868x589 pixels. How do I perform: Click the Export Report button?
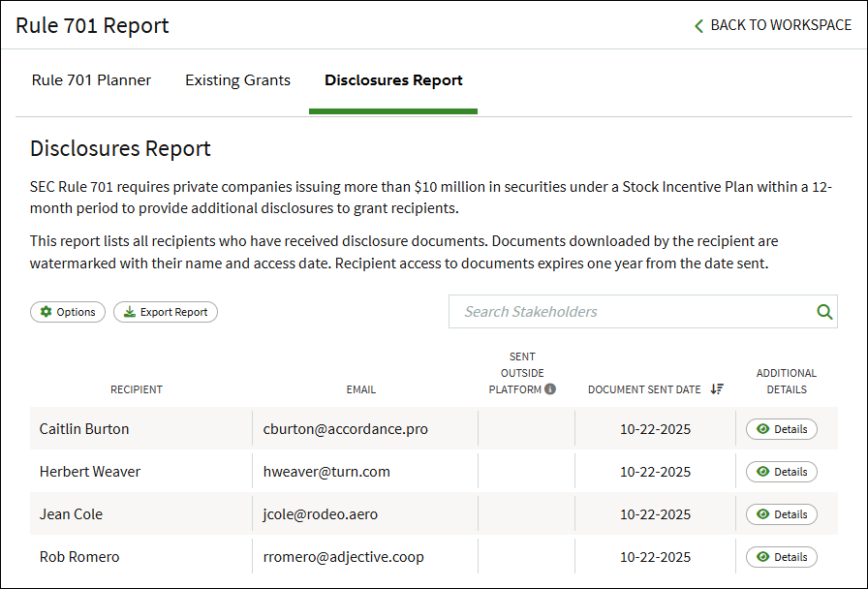(x=166, y=312)
